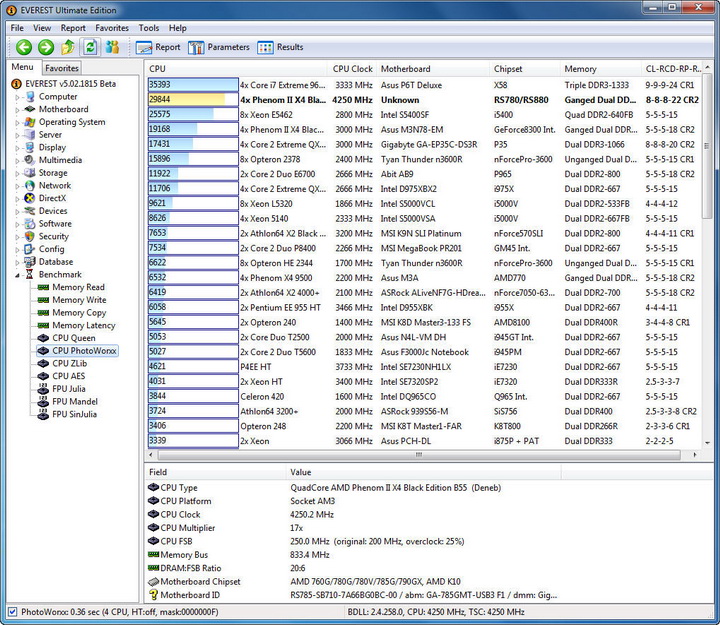Screen dimensions: 720x625
Task: Open the Report menu
Action: tap(73, 28)
